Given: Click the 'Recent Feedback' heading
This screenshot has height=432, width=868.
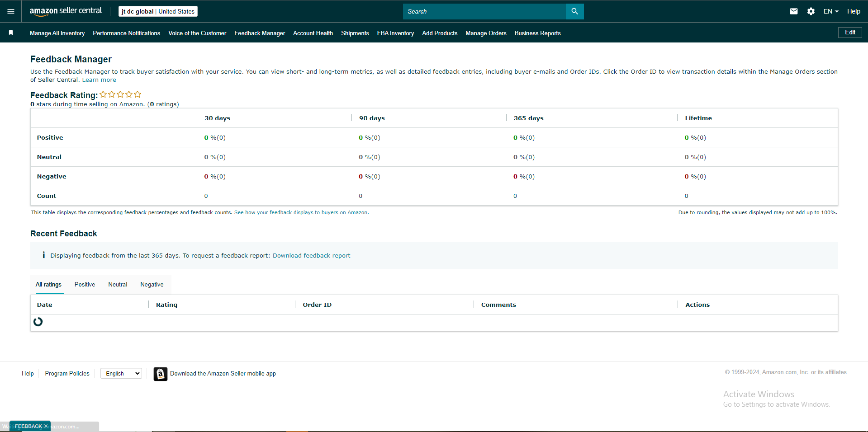Looking at the screenshot, I should pos(64,234).
